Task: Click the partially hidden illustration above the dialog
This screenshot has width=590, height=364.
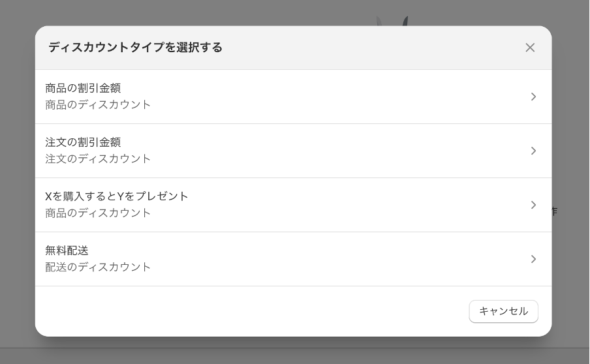Action: click(x=392, y=21)
